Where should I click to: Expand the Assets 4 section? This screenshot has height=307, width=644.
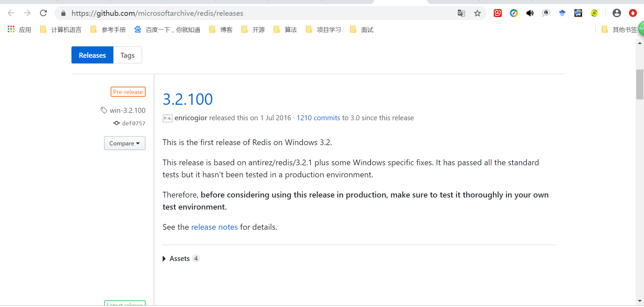click(x=181, y=259)
